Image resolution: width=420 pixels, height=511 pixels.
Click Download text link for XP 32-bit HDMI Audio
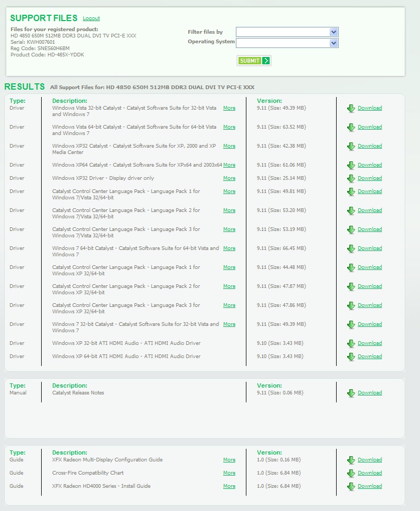pyautogui.click(x=370, y=343)
